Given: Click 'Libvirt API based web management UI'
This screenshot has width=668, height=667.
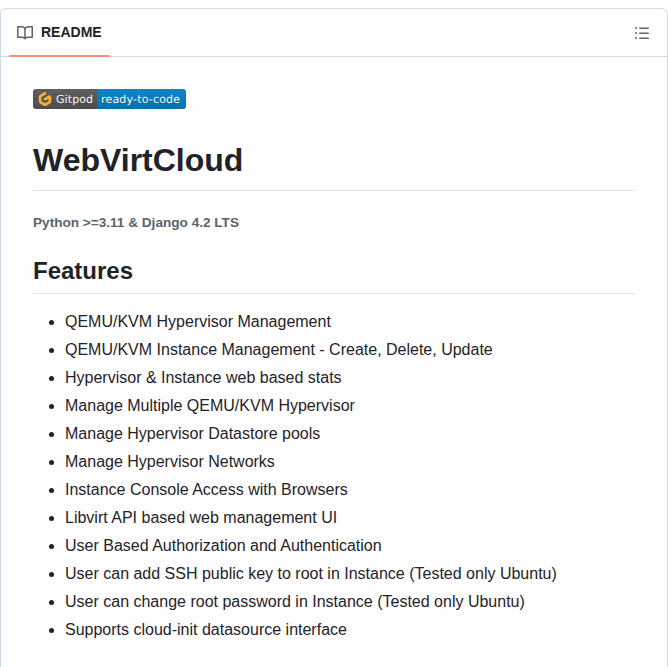Looking at the screenshot, I should click(201, 518).
